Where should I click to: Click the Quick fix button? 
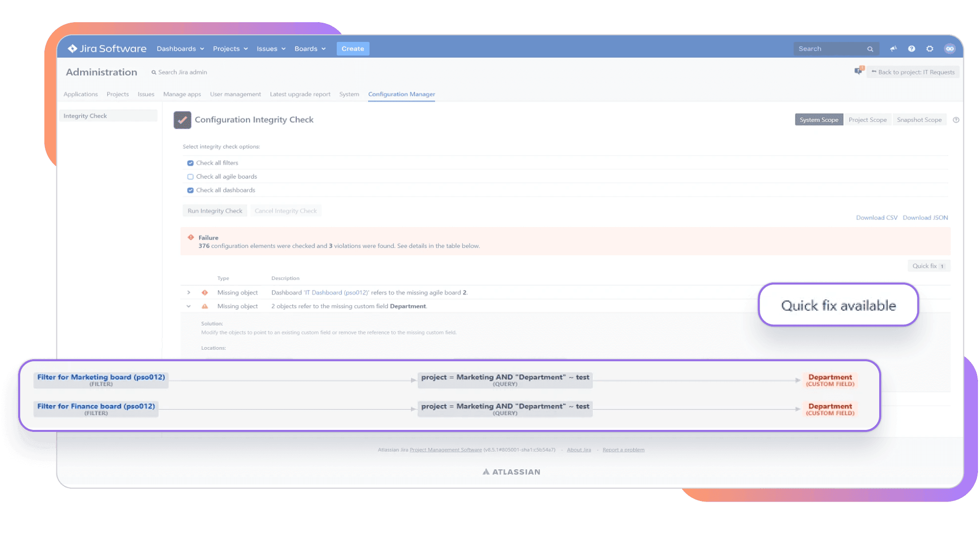[x=929, y=266]
